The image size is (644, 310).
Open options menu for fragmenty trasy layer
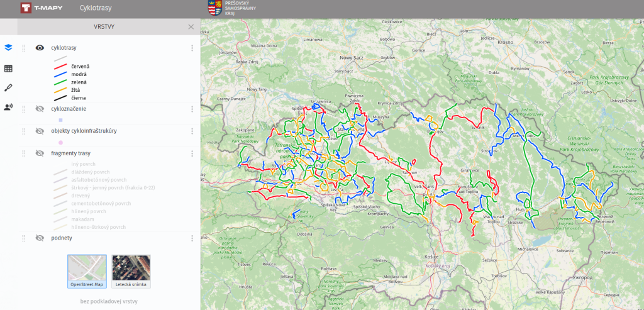coord(192,153)
